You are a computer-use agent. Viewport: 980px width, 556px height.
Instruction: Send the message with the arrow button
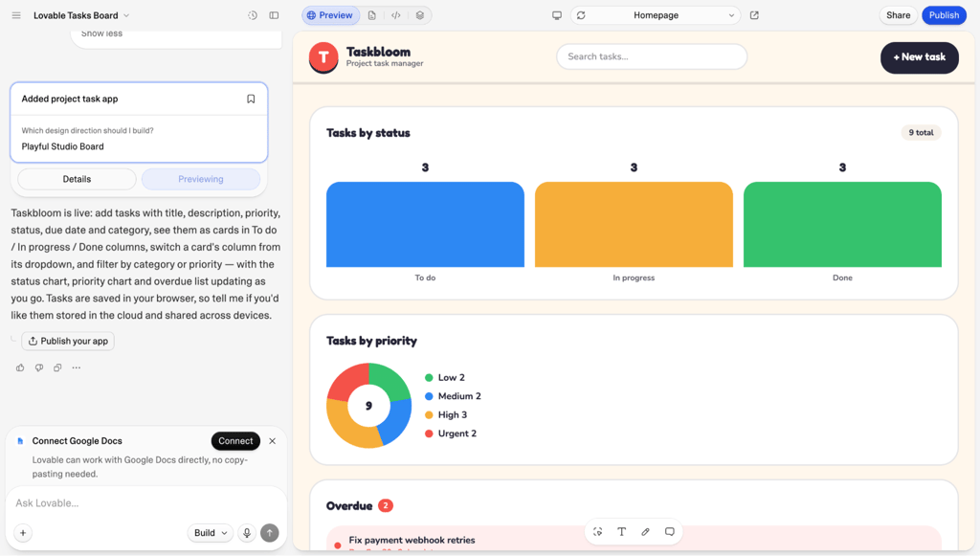[x=269, y=533]
